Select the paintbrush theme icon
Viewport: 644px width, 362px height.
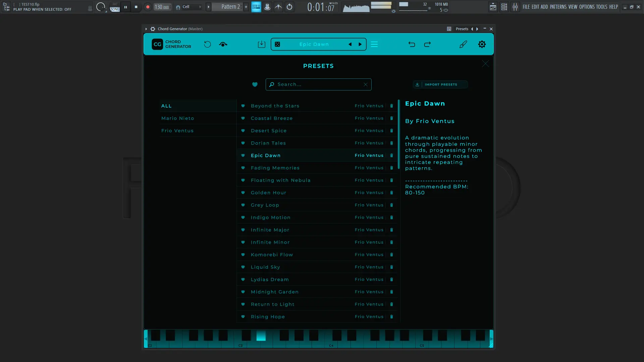[x=463, y=44]
